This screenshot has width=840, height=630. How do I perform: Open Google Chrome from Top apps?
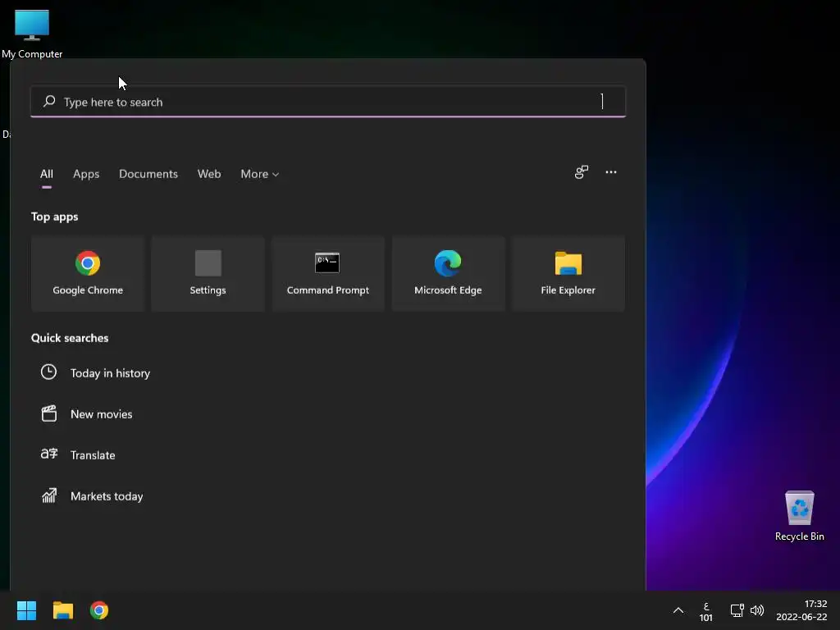(x=88, y=273)
